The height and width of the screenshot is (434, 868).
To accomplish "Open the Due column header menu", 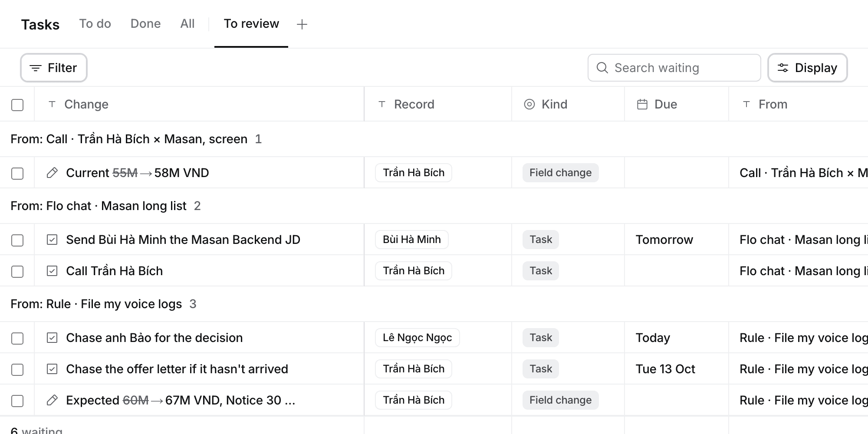I will click(x=677, y=104).
